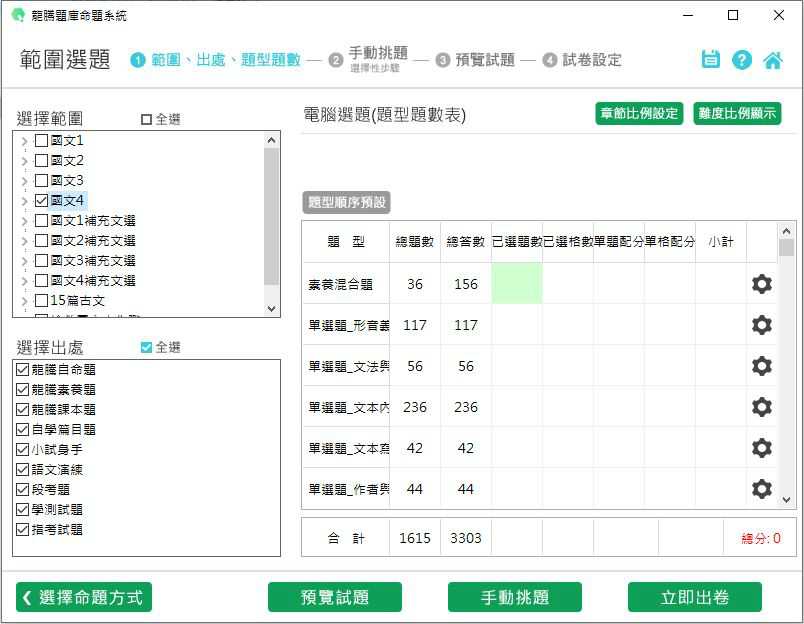Click bottom 預覽試題 green button
Viewport: 804px width, 624px height.
click(x=334, y=597)
